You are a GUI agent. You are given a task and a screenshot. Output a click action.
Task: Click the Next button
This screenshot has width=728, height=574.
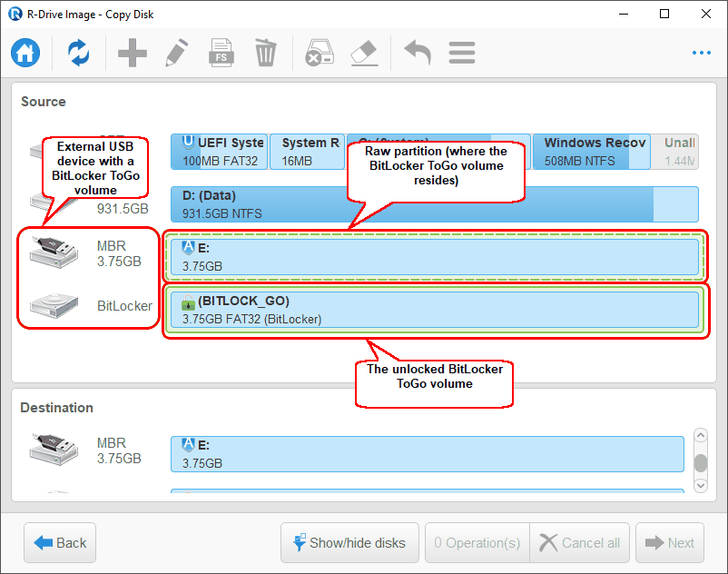(x=670, y=542)
